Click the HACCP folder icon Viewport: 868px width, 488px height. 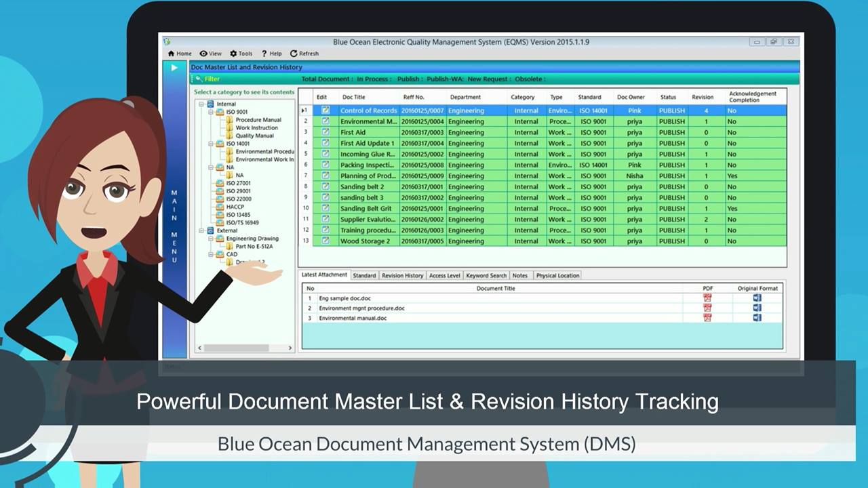[220, 207]
